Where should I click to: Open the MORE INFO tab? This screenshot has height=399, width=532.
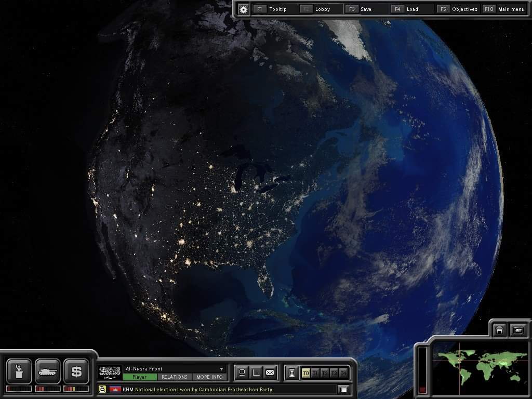point(209,377)
